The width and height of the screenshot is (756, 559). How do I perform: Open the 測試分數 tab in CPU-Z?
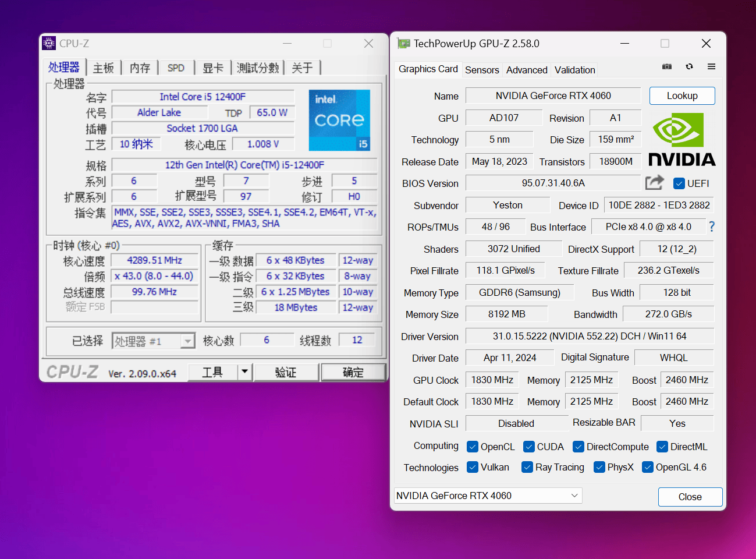coord(258,68)
